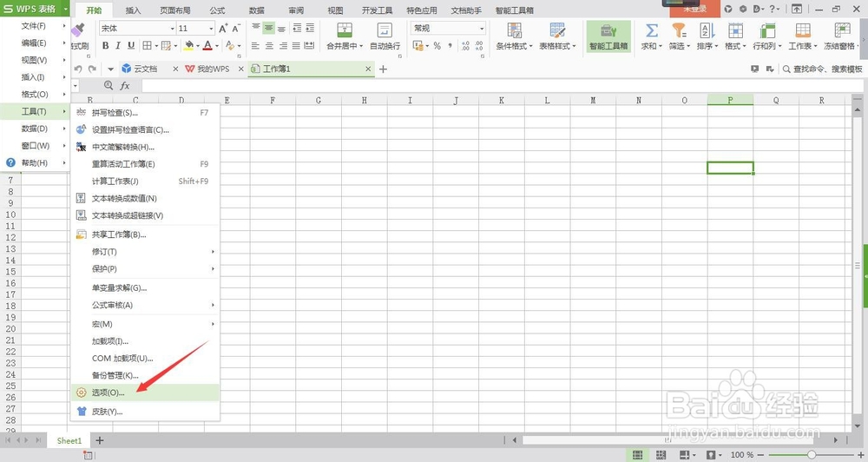Select the Sheet1 sheet tab
The image size is (868, 462).
click(x=69, y=440)
